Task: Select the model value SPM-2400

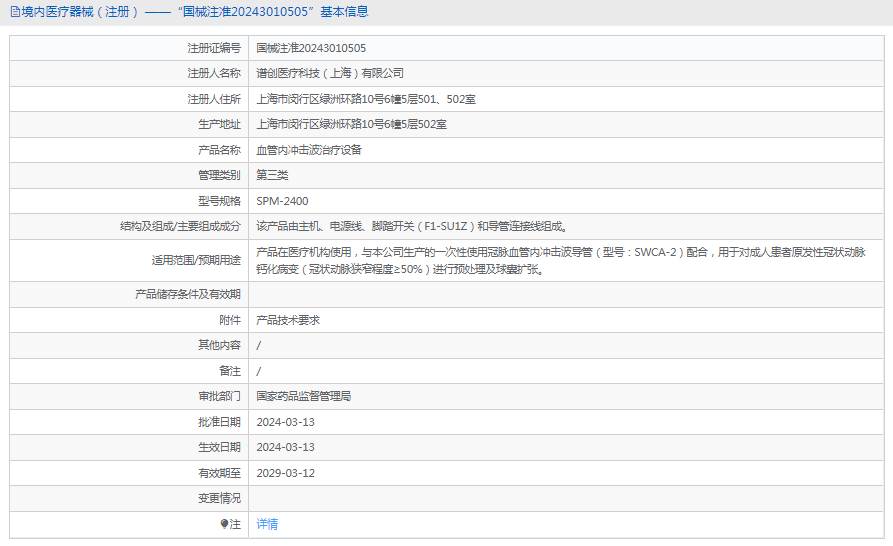Action: coord(282,201)
